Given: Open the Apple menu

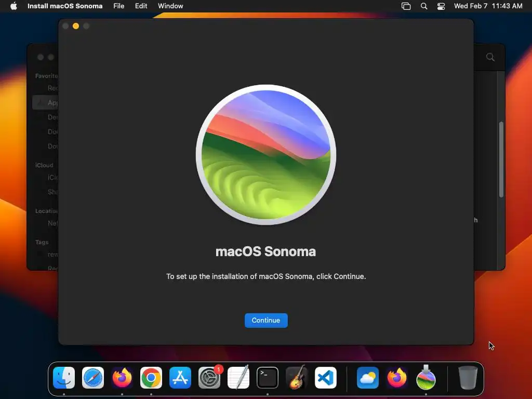Looking at the screenshot, I should [x=14, y=6].
